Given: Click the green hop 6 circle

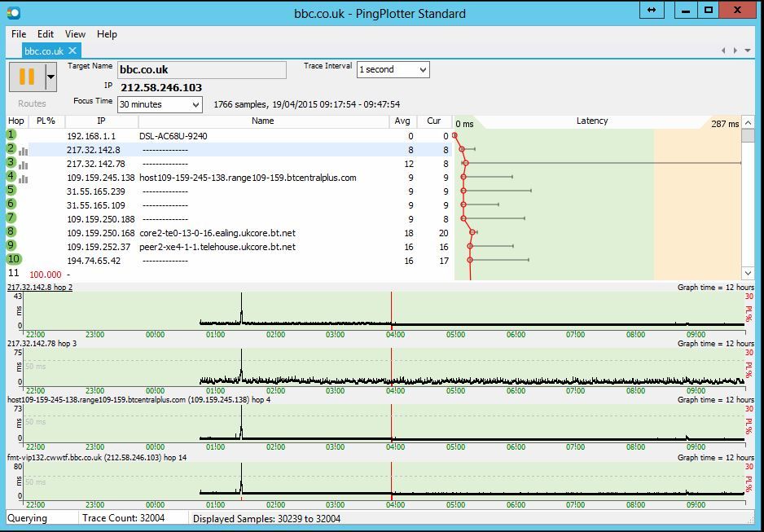Looking at the screenshot, I should (11, 203).
